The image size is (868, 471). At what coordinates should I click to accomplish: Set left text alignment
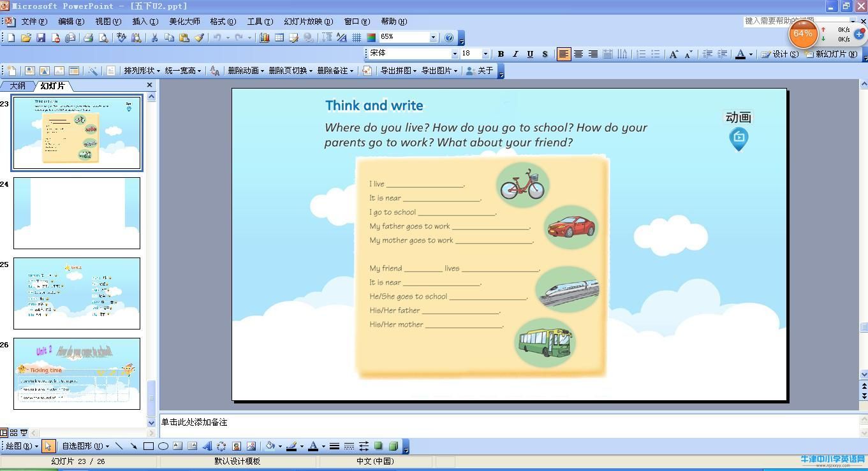(564, 54)
